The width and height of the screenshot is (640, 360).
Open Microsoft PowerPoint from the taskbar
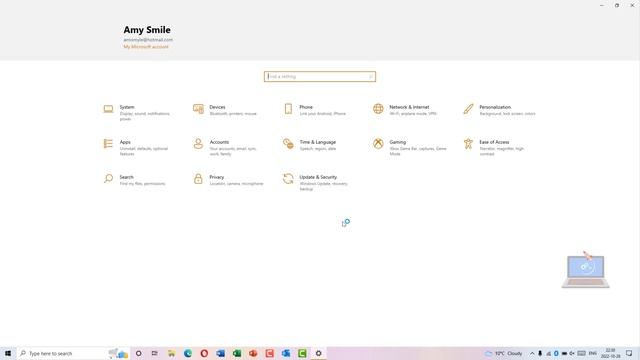tap(253, 353)
